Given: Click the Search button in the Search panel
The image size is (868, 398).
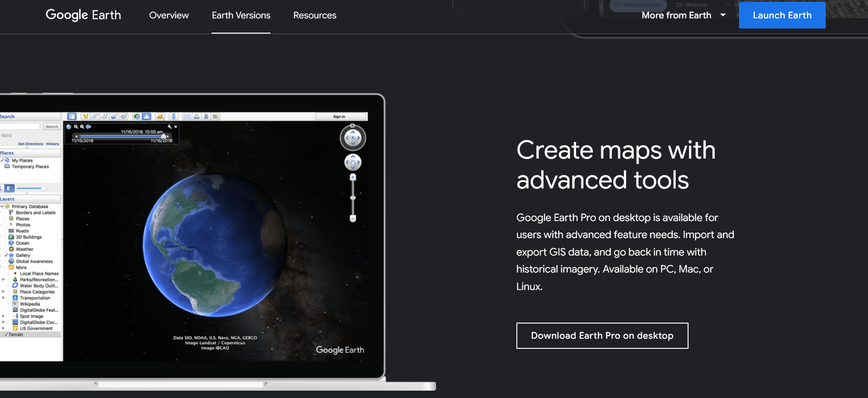Looking at the screenshot, I should pos(52,126).
